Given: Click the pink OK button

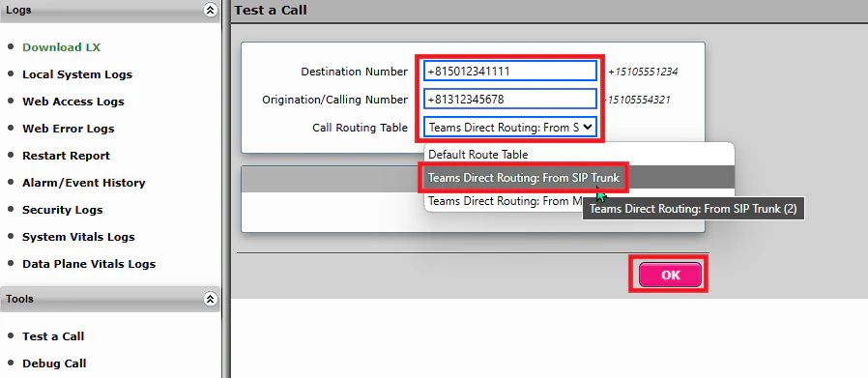Looking at the screenshot, I should pyautogui.click(x=671, y=276).
